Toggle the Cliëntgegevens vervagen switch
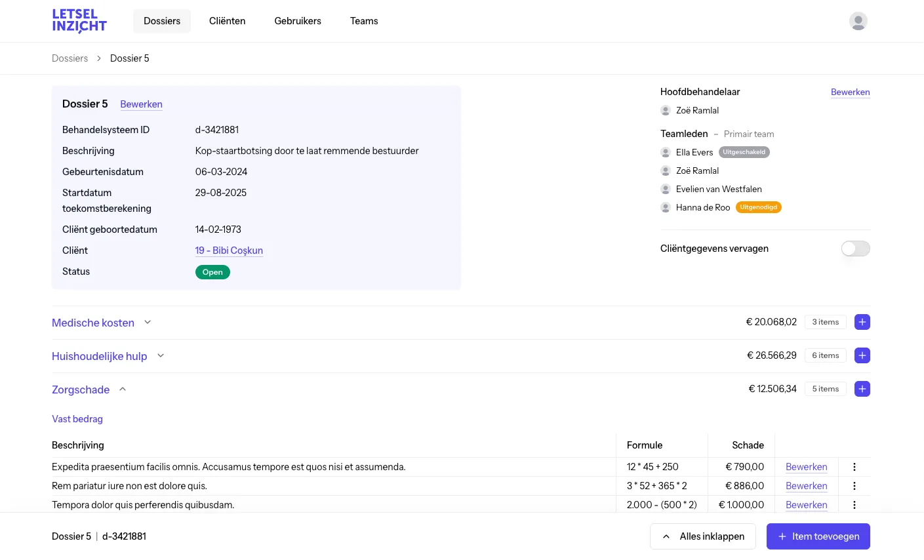 (x=856, y=249)
